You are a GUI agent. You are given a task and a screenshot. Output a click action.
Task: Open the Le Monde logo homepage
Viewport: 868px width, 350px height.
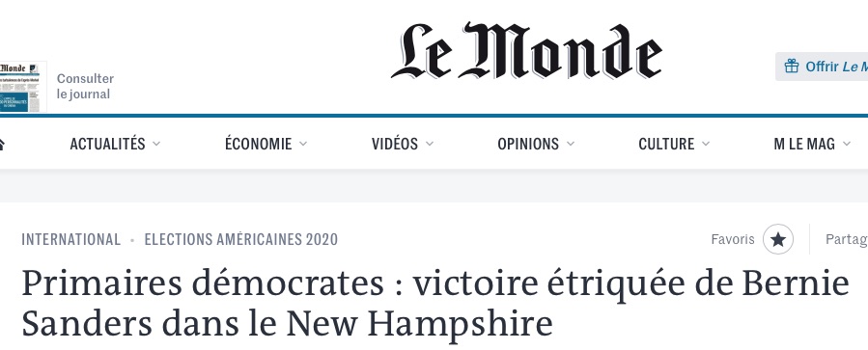pos(526,51)
